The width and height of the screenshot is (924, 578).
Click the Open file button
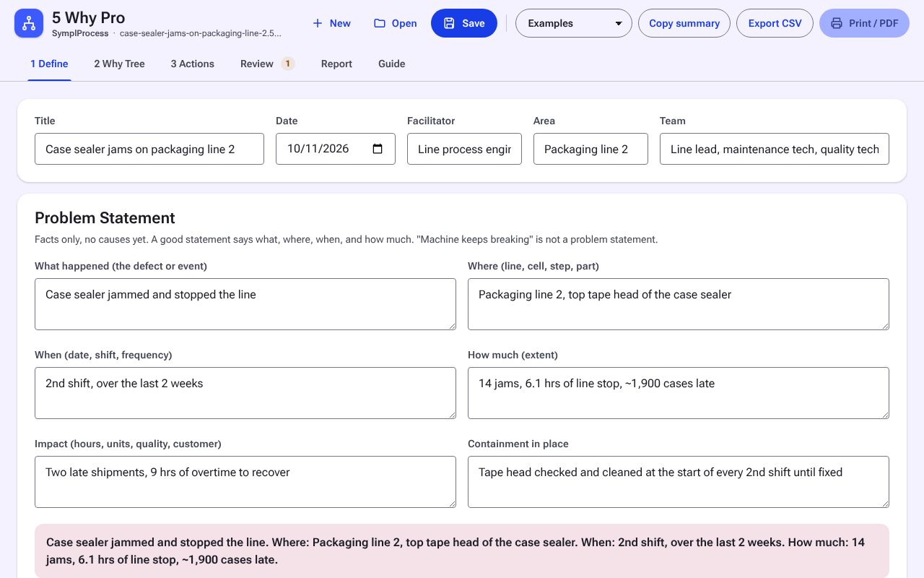point(395,23)
